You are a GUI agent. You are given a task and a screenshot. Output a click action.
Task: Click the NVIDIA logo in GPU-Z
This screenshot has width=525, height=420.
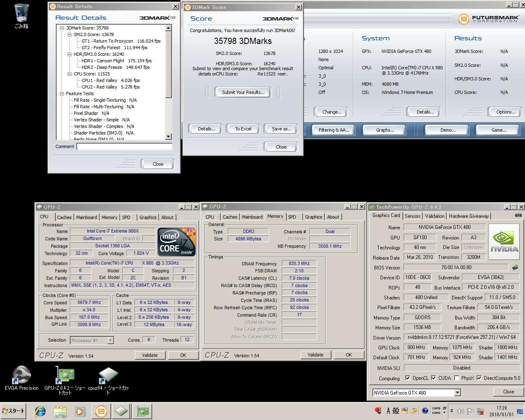point(504,242)
